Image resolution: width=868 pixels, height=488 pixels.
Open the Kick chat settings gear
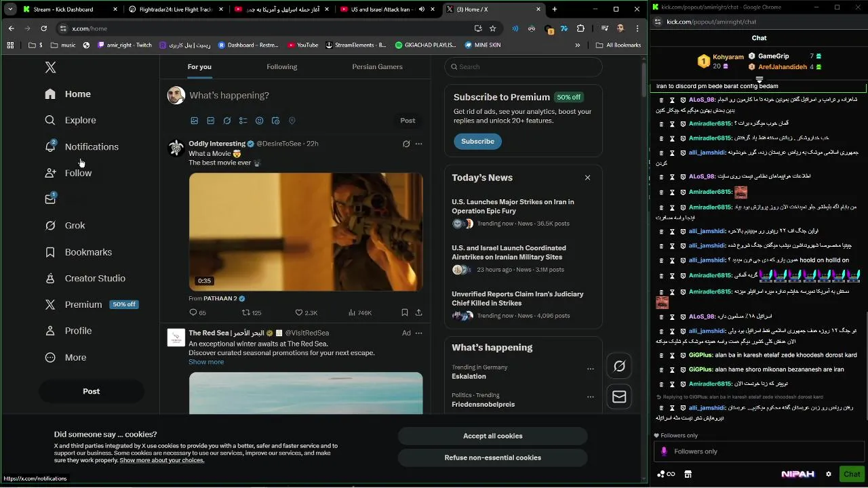828,474
